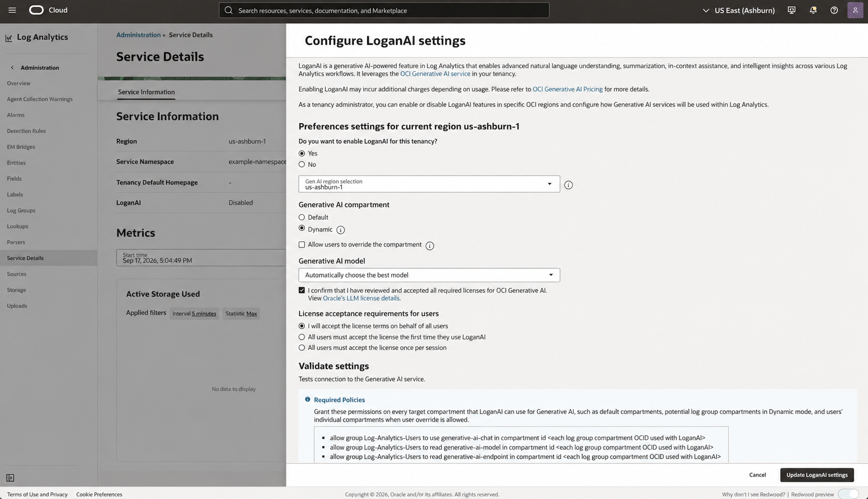Check Allow users to override the compartment
The width and height of the screenshot is (868, 499).
(302, 245)
